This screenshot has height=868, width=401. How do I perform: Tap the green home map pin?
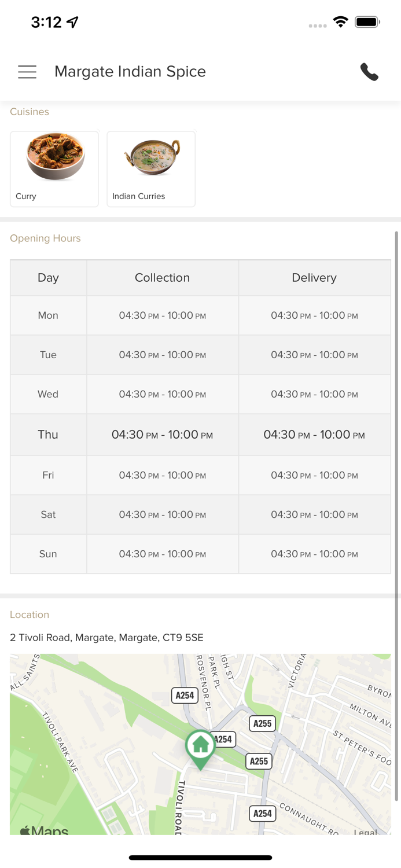pyautogui.click(x=200, y=747)
